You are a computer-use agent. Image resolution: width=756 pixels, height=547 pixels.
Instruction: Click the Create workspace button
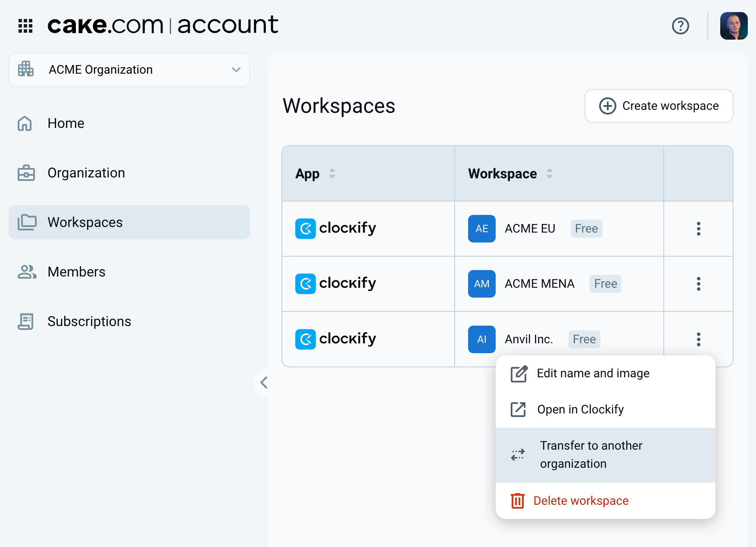pos(659,106)
